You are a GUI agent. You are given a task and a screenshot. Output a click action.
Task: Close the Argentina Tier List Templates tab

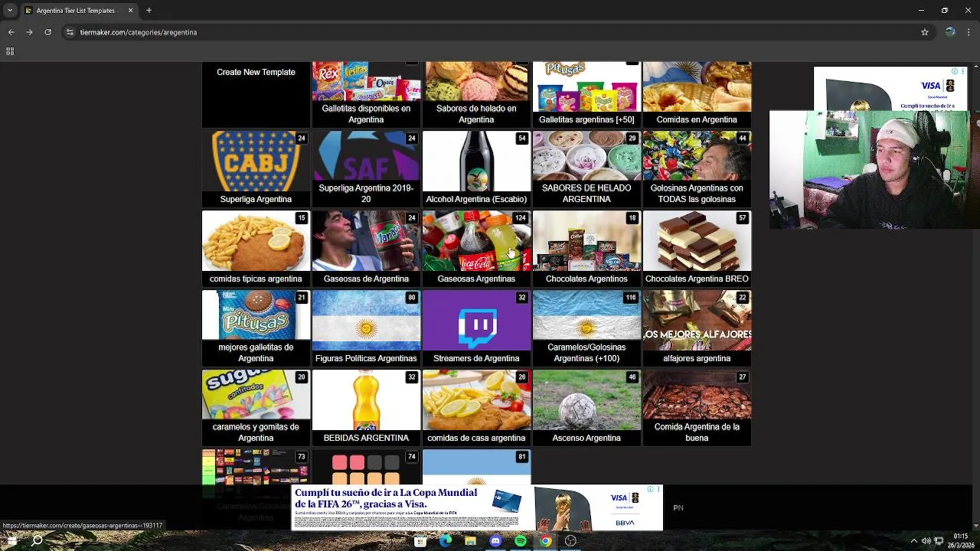(x=130, y=11)
